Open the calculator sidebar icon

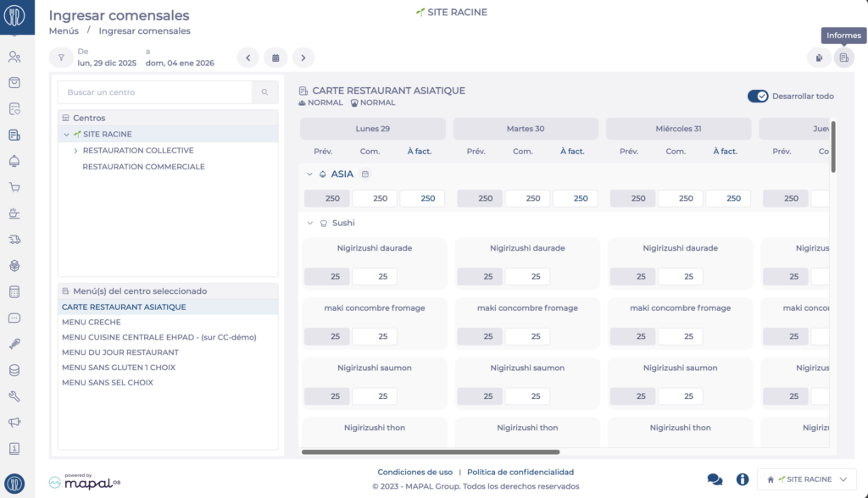[14, 292]
